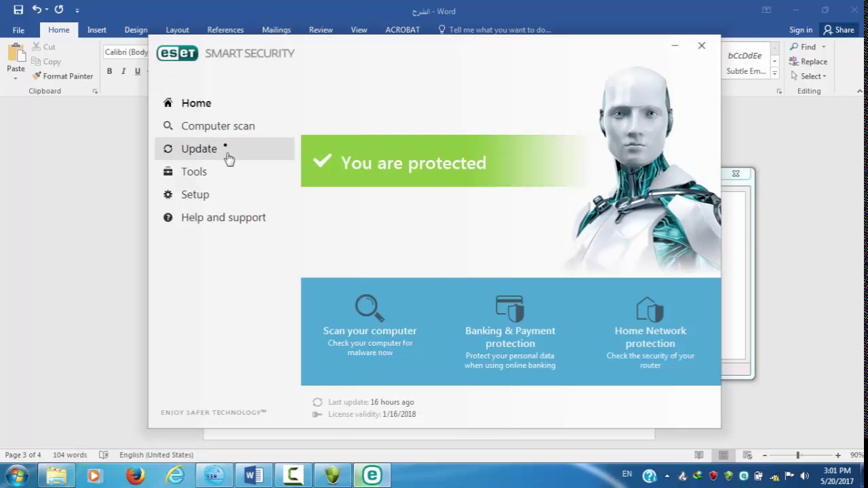This screenshot has width=868, height=488.
Task: Click the Scan your computer title
Action: click(370, 331)
